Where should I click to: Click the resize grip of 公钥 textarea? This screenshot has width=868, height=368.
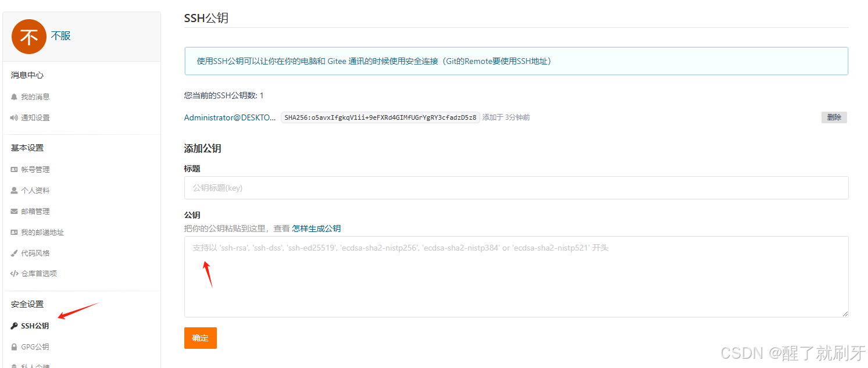pos(845,313)
